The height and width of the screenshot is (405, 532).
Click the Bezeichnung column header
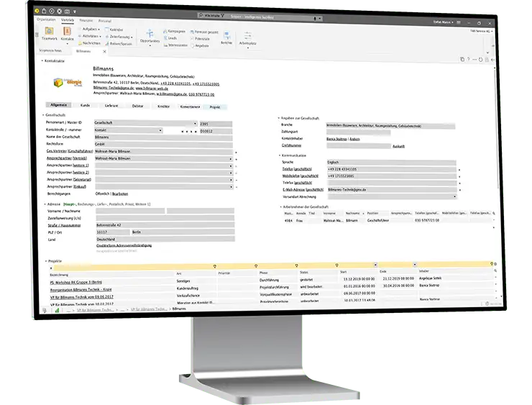coord(59,275)
